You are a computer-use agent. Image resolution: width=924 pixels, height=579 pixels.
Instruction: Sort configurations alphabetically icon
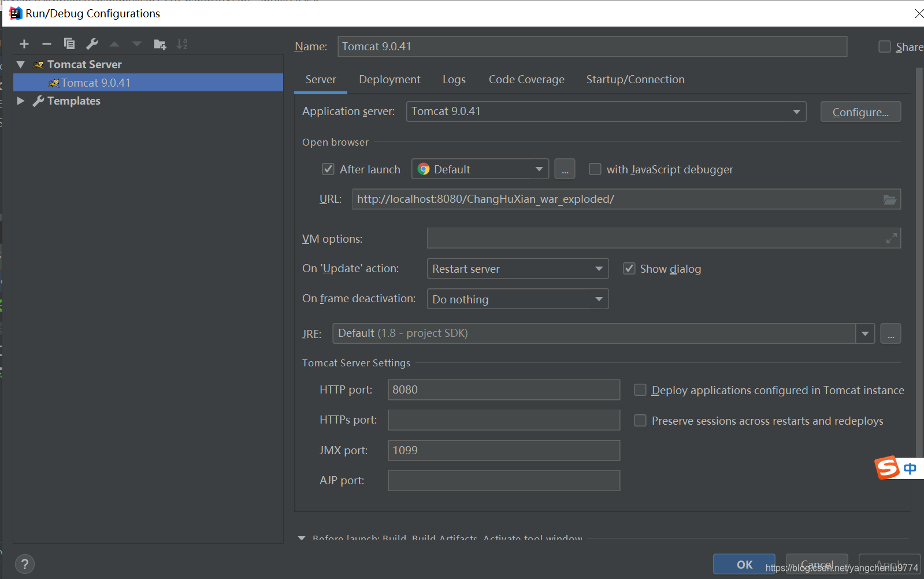click(182, 44)
